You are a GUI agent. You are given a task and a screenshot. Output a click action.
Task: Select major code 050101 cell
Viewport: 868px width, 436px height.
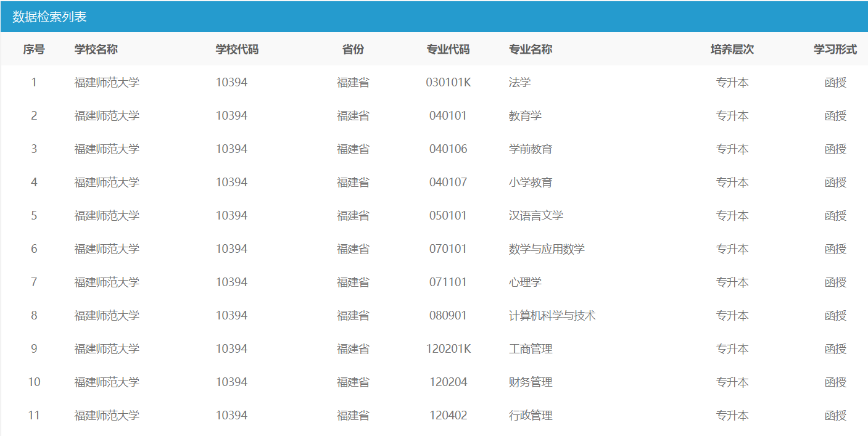point(448,216)
